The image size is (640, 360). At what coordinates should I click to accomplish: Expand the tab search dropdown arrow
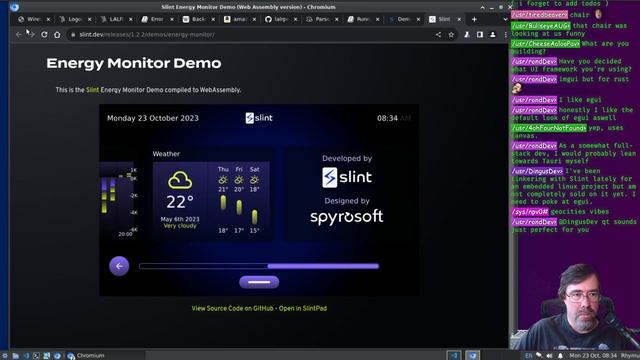pos(505,19)
